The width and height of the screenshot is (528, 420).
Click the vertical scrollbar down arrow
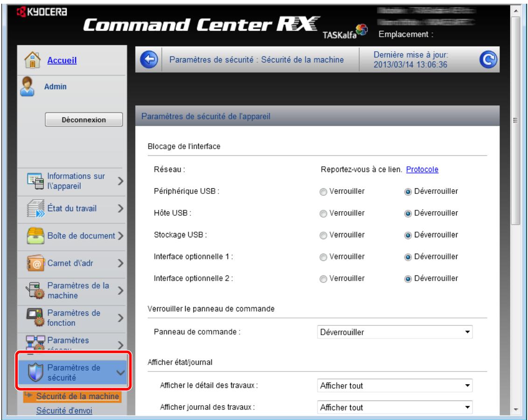click(x=515, y=409)
